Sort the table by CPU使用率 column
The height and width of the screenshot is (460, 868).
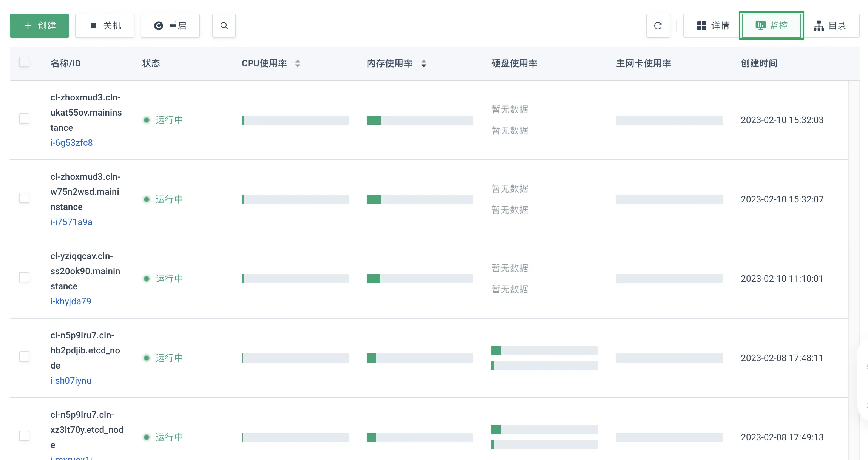point(298,63)
